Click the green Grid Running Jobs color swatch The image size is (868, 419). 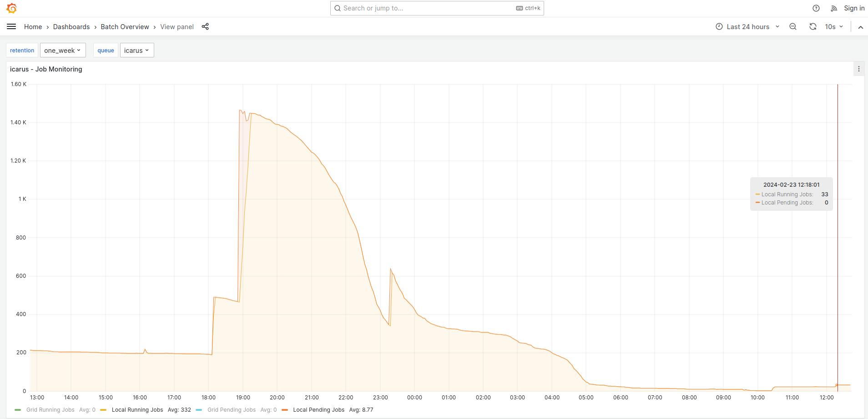click(x=18, y=410)
